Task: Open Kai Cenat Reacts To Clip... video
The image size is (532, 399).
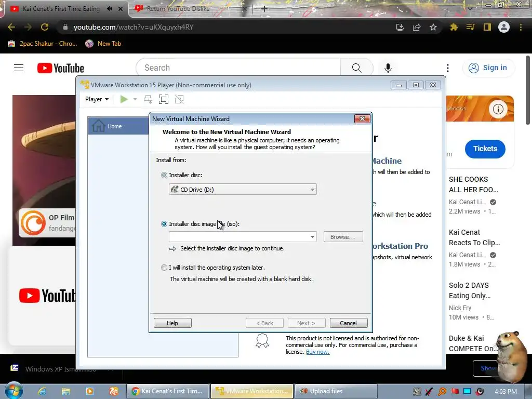Action: [x=474, y=237]
